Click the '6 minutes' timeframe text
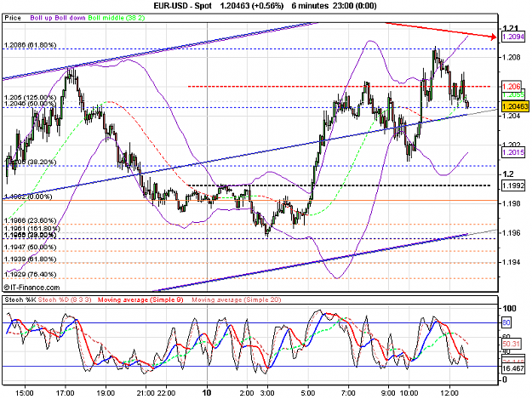 tap(310, 6)
